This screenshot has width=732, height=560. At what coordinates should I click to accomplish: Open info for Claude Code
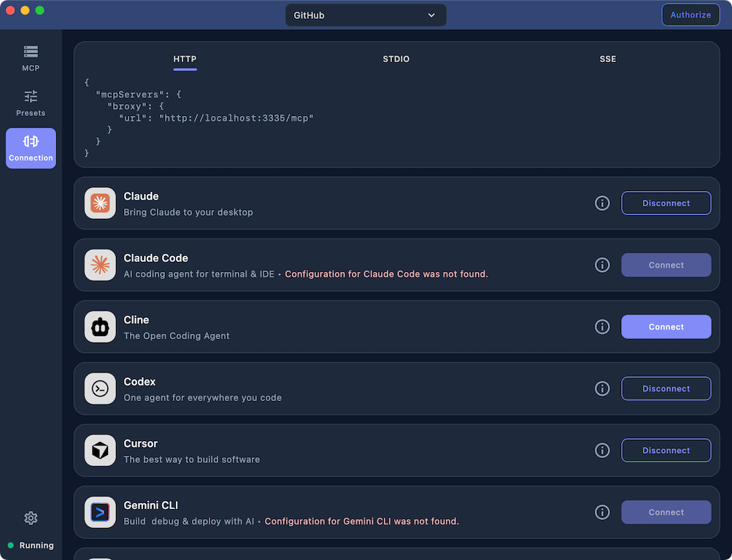pos(602,265)
